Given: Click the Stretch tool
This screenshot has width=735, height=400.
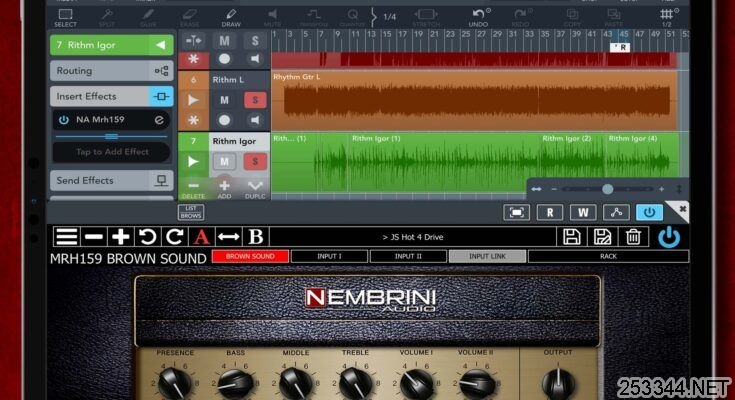Looking at the screenshot, I should point(426,18).
